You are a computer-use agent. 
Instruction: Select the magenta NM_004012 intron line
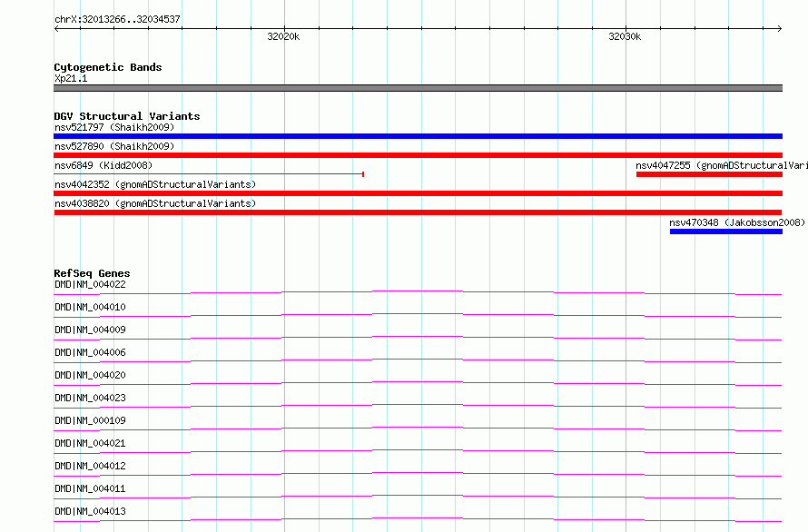point(418,473)
